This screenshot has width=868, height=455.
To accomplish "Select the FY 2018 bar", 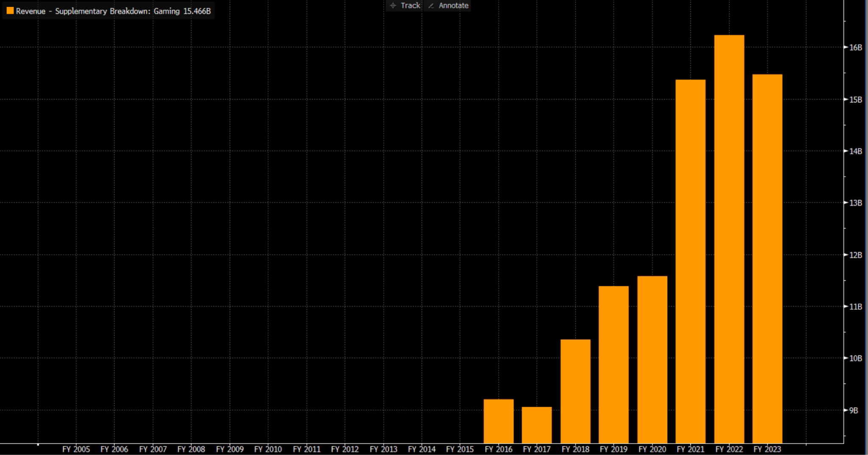I will [x=575, y=391].
